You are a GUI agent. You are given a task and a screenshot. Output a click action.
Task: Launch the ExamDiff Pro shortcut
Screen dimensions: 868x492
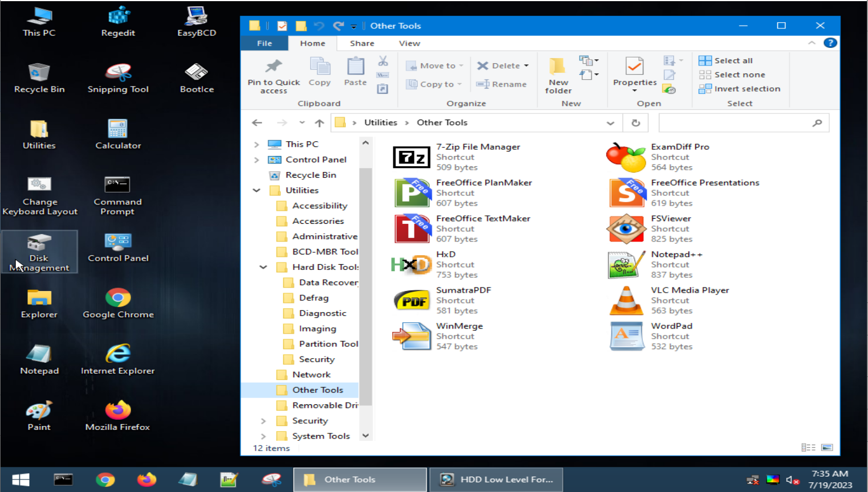coord(658,157)
